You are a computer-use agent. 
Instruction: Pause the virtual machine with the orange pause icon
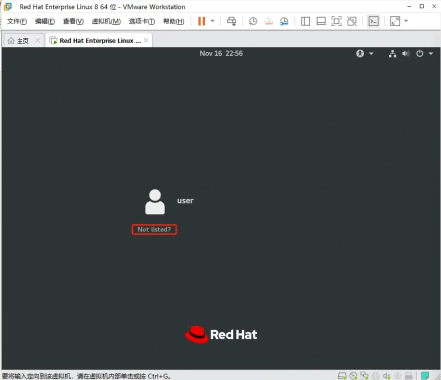pos(201,21)
